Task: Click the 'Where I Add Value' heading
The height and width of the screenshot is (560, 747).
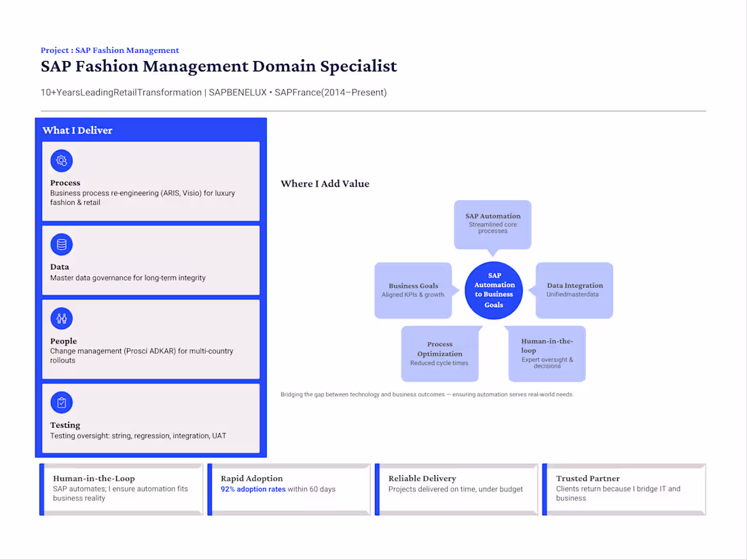Action: click(x=325, y=183)
